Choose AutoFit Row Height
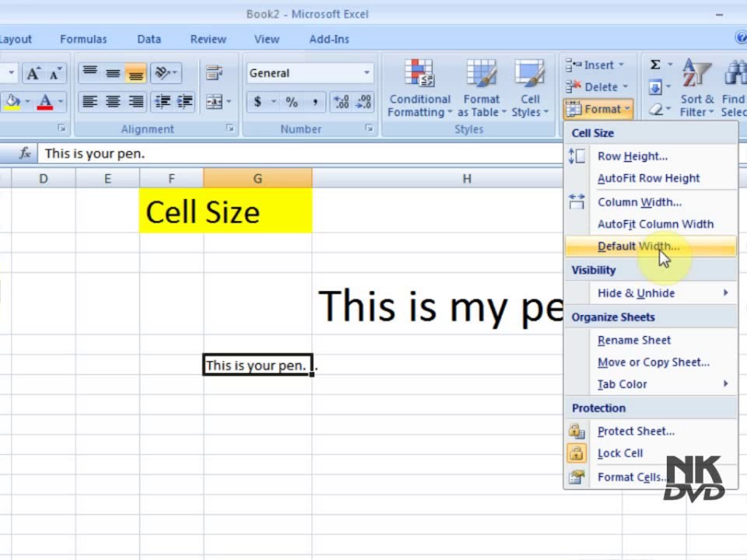The width and height of the screenshot is (747, 560). [x=651, y=178]
